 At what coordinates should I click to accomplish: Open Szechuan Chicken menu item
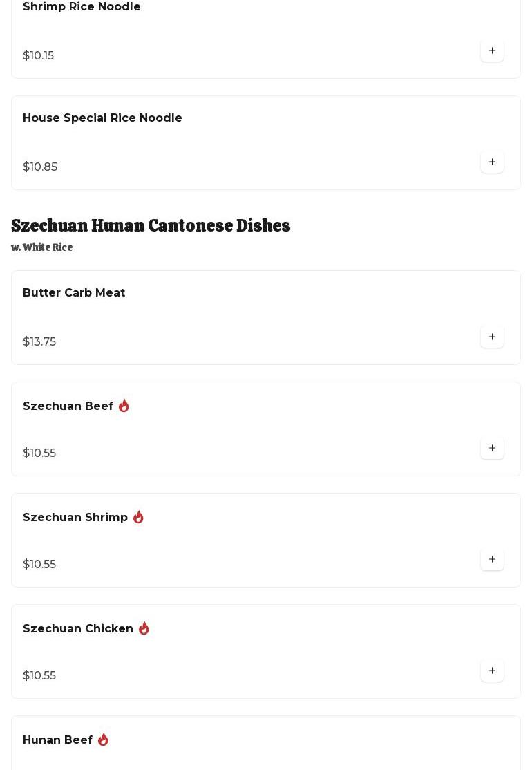coord(78,629)
